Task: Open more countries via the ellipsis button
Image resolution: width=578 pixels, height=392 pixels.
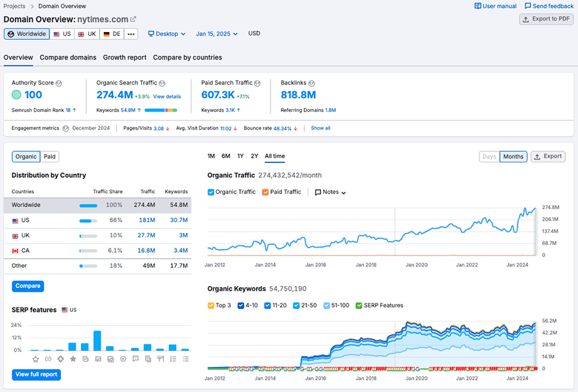Action: coord(131,34)
